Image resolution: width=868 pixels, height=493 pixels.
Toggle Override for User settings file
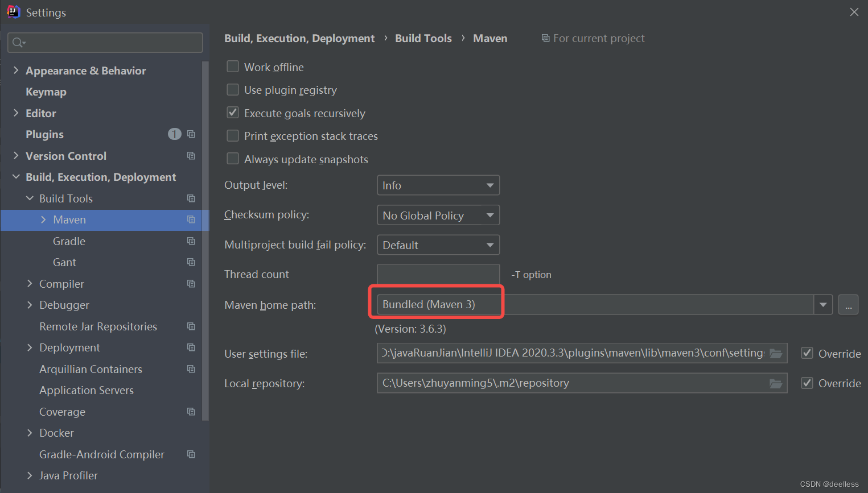807,353
